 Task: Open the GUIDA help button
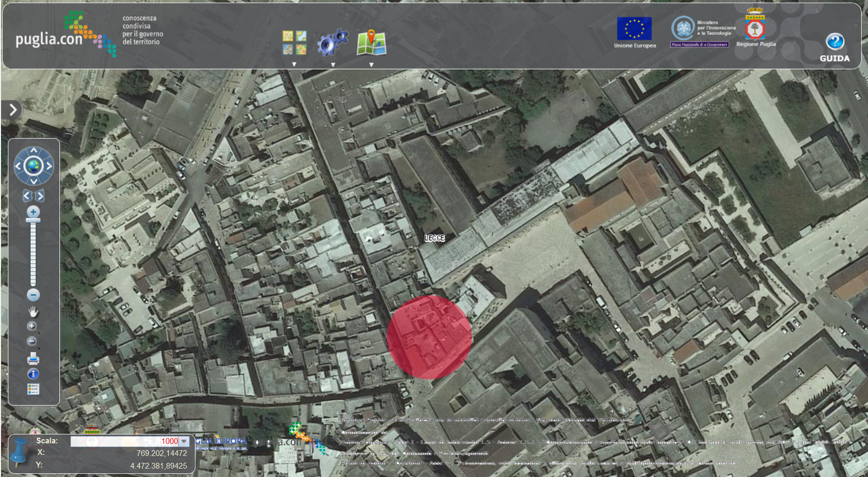click(834, 48)
